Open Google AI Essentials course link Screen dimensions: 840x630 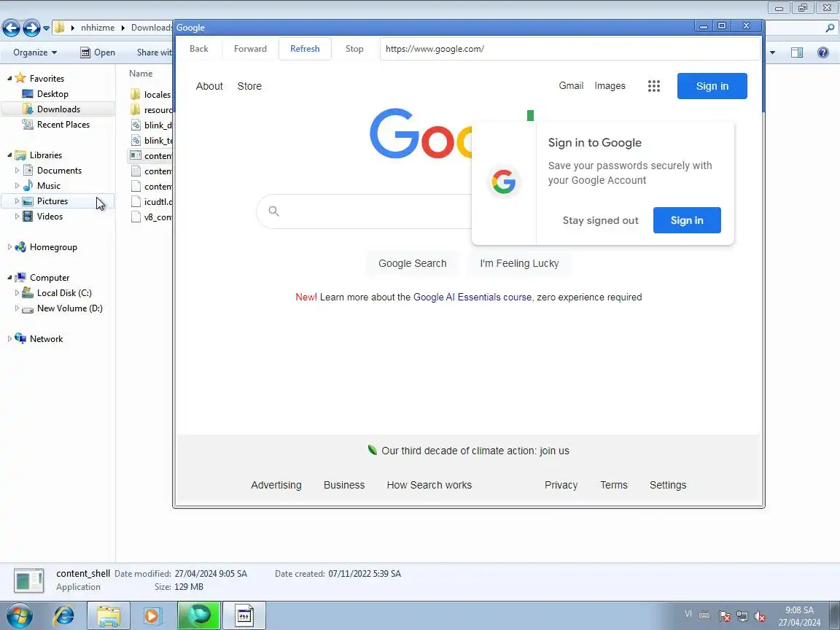click(x=472, y=297)
